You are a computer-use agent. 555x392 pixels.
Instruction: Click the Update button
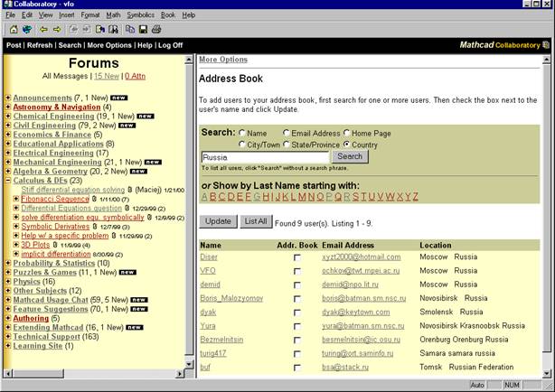pos(218,221)
